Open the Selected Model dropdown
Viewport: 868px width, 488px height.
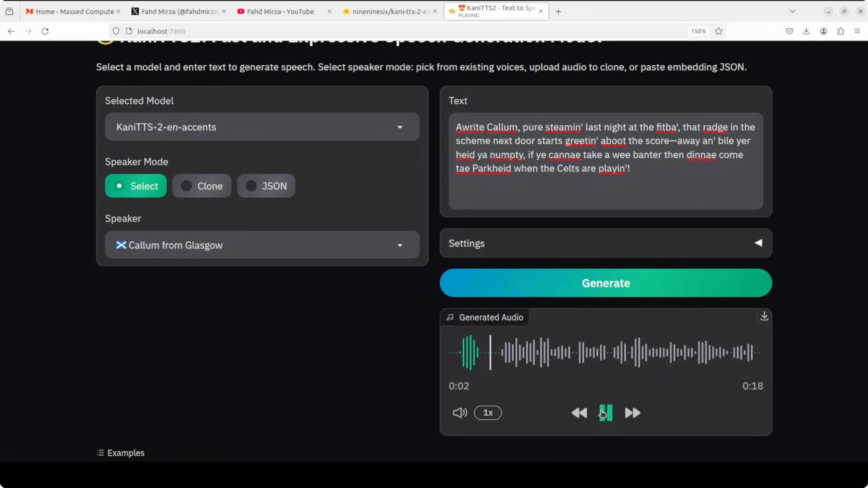click(262, 127)
